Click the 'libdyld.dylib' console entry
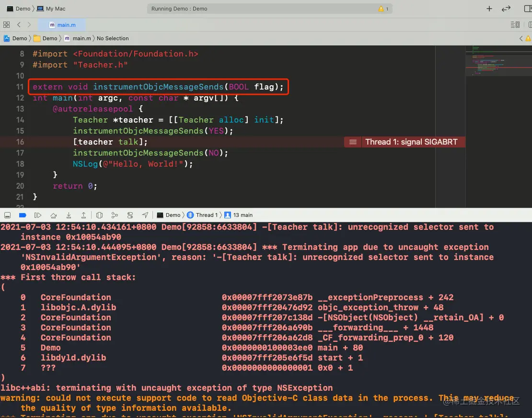This screenshot has height=418, width=532. click(73, 358)
